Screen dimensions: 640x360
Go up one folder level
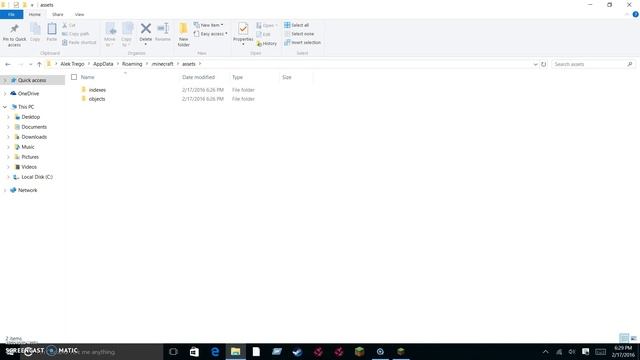[x=39, y=64]
